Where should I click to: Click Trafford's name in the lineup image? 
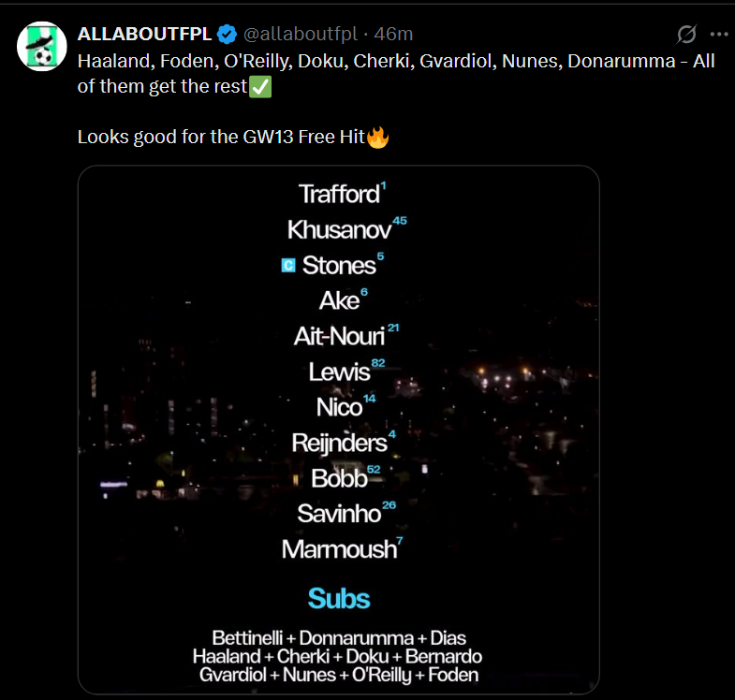[339, 195]
